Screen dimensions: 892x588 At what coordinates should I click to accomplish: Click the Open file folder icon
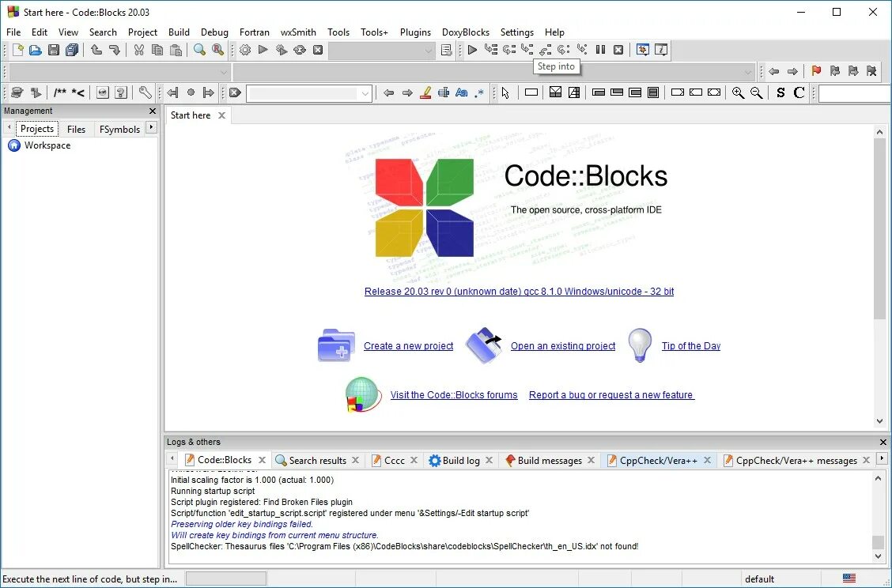coord(36,50)
